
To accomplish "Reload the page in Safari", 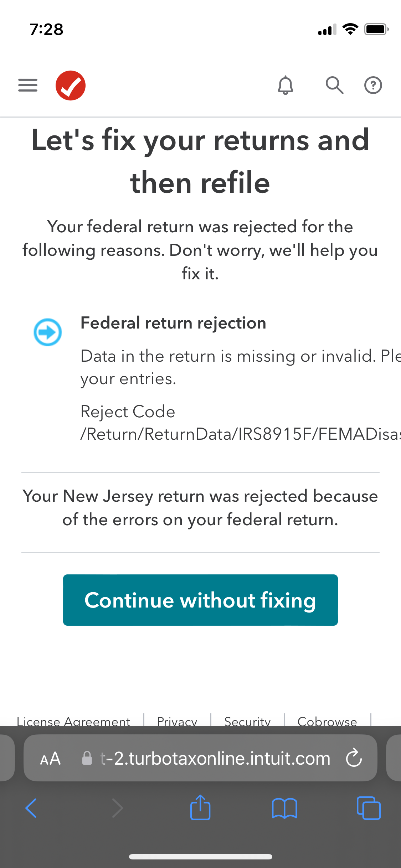I will [x=354, y=758].
